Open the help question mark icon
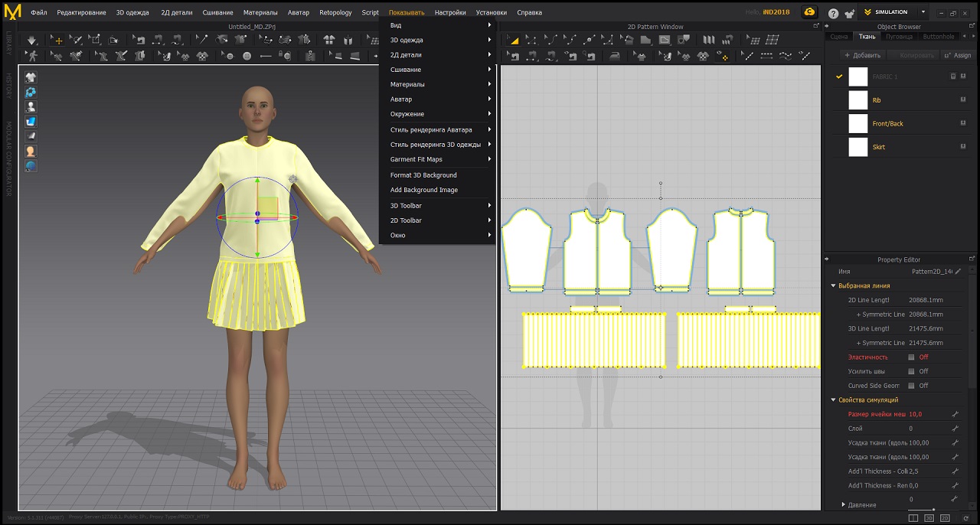Viewport: 980px width, 525px height. click(833, 12)
